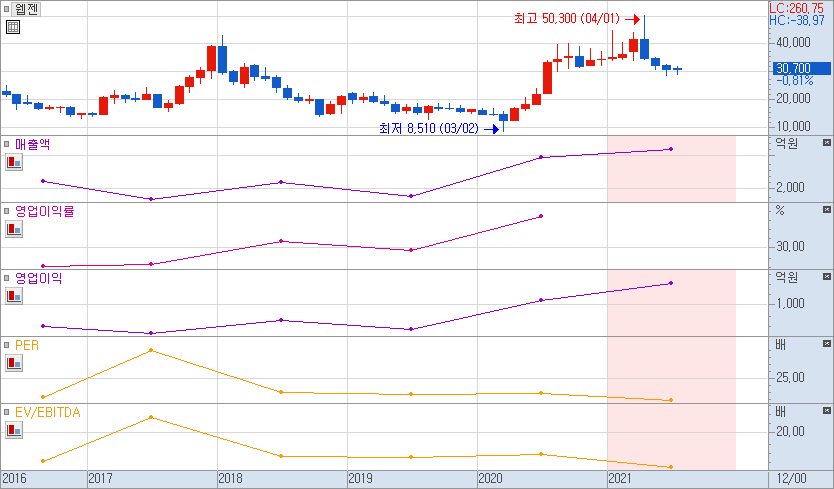Close the 매출액 indicator panel

pos(827,143)
